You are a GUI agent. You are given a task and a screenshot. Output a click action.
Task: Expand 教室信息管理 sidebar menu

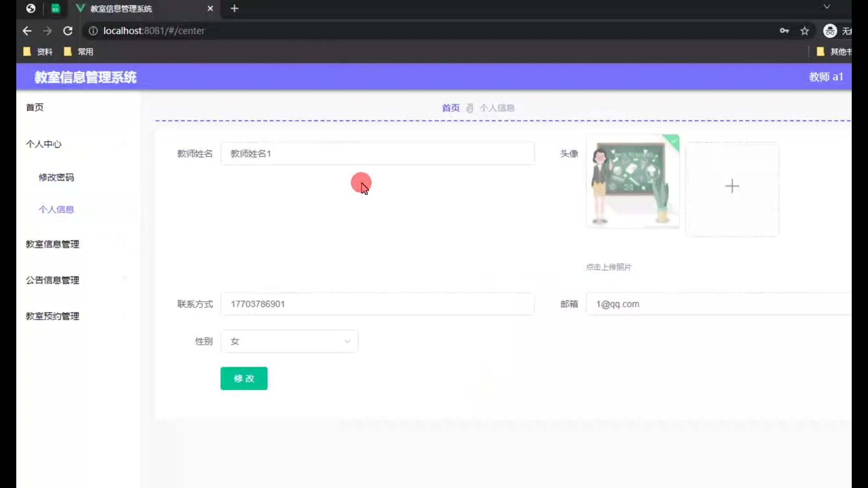[x=52, y=244]
